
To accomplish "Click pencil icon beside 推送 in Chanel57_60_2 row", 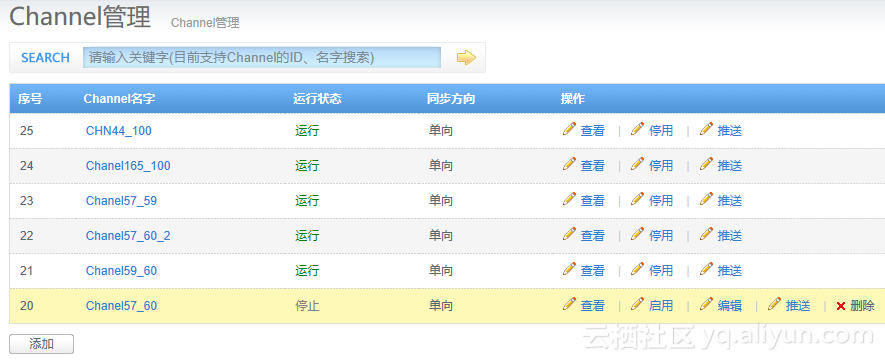I will pos(706,234).
